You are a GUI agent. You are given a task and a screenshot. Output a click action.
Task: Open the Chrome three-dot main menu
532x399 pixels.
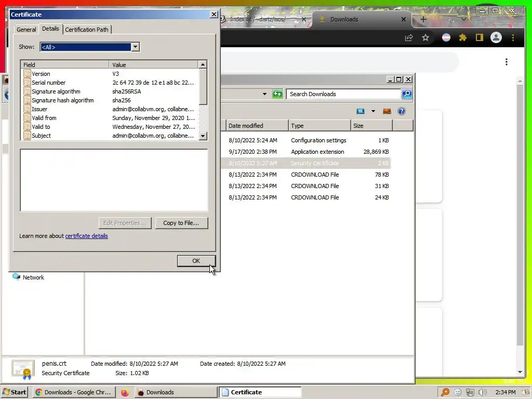tap(513, 37)
